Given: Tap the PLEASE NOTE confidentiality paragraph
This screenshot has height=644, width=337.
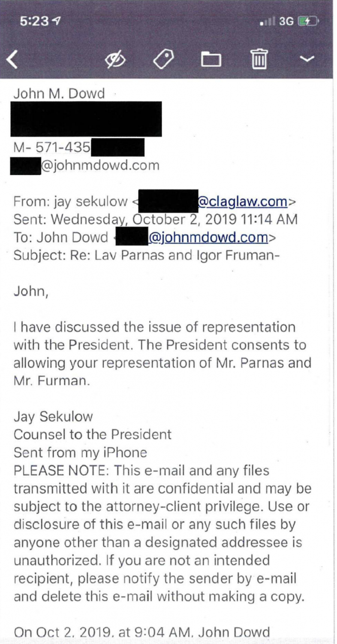Looking at the screenshot, I should pyautogui.click(x=162, y=534).
